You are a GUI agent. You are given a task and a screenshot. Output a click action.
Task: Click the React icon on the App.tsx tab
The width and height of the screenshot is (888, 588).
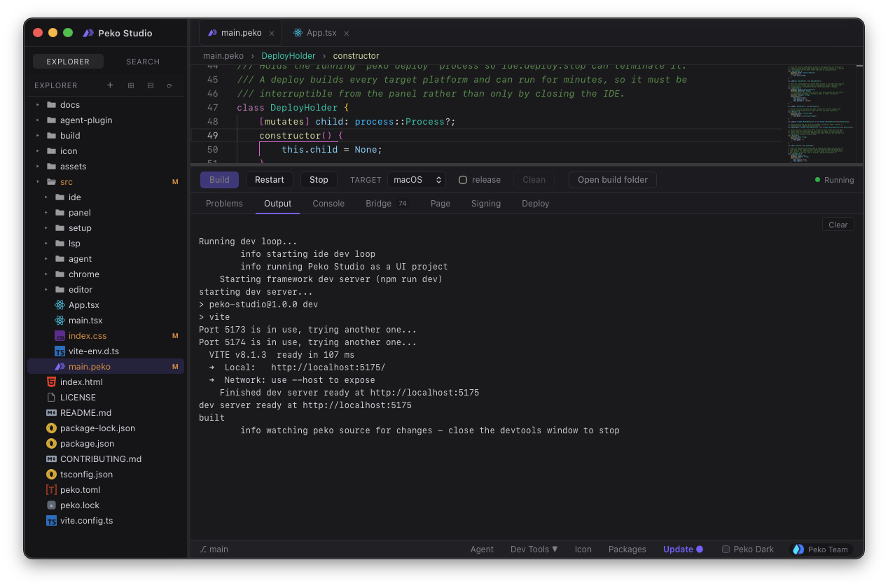[298, 33]
